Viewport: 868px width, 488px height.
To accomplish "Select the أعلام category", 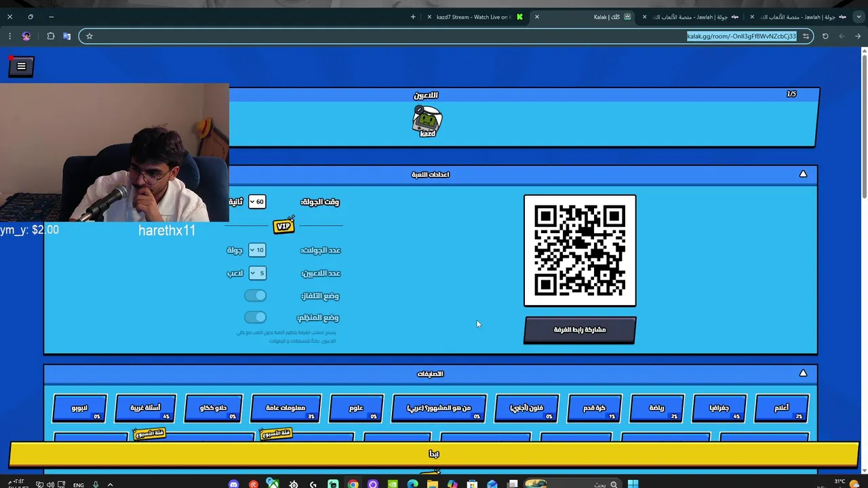I will (782, 408).
